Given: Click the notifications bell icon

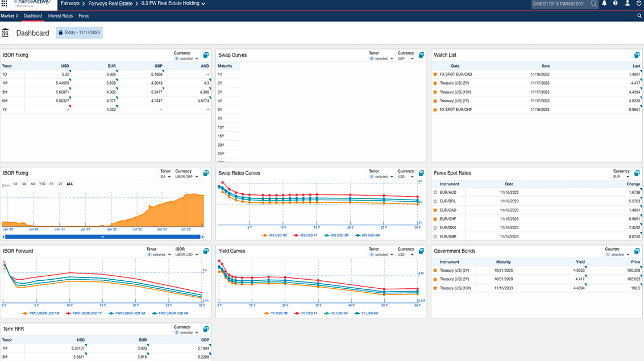Looking at the screenshot, I should [x=604, y=3].
